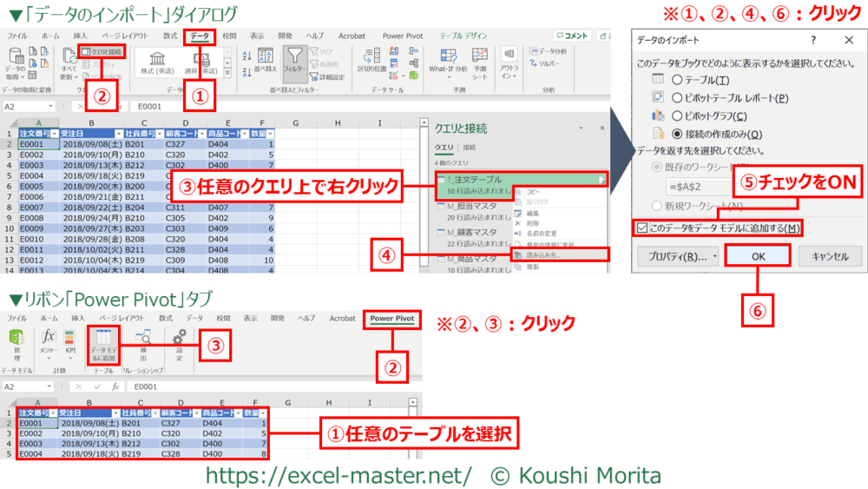Click the キャンセル button in the dialog
Viewport: 868px width, 489px height.
(829, 256)
